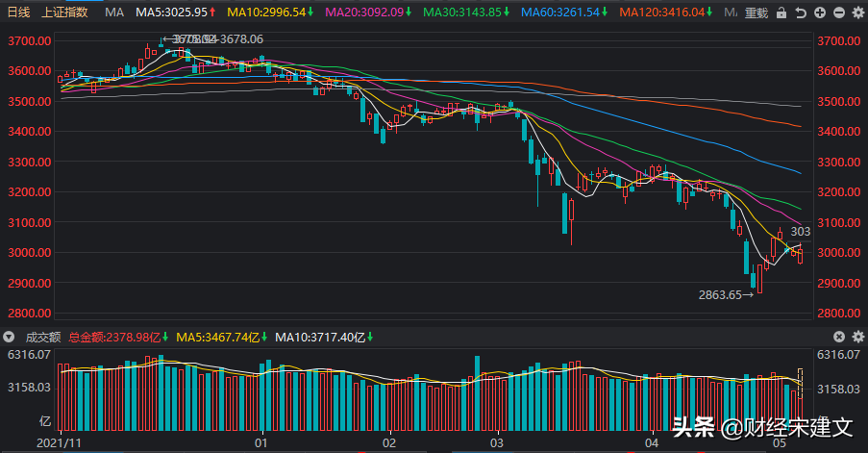Zoom in with the plus circle icon

[820, 13]
